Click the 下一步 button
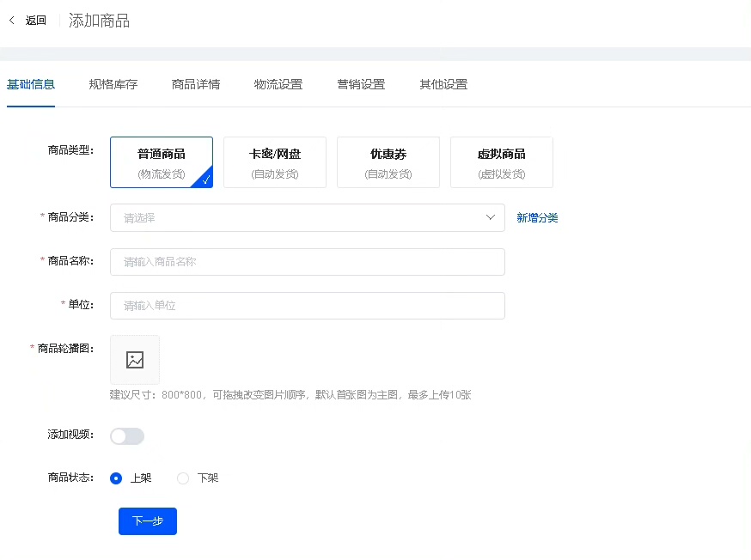Screen dimensions: 751x560 pyautogui.click(x=148, y=521)
